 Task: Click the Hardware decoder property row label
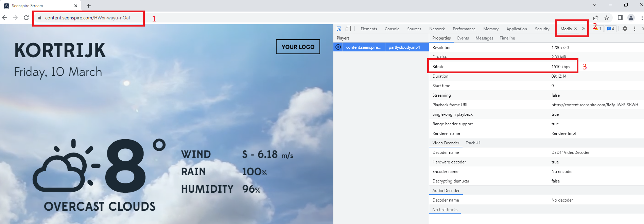click(449, 162)
